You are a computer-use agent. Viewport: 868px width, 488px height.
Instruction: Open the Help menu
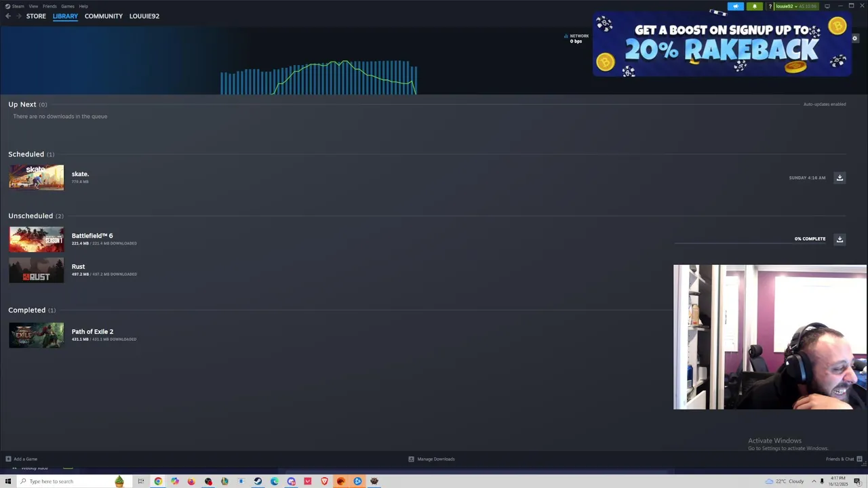tap(83, 6)
